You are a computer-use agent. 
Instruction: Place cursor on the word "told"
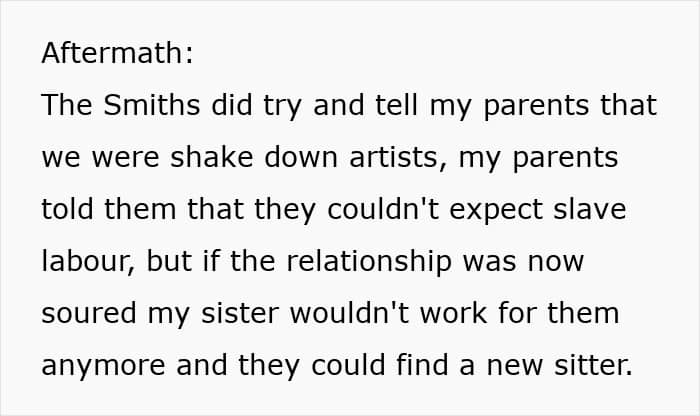(x=65, y=210)
